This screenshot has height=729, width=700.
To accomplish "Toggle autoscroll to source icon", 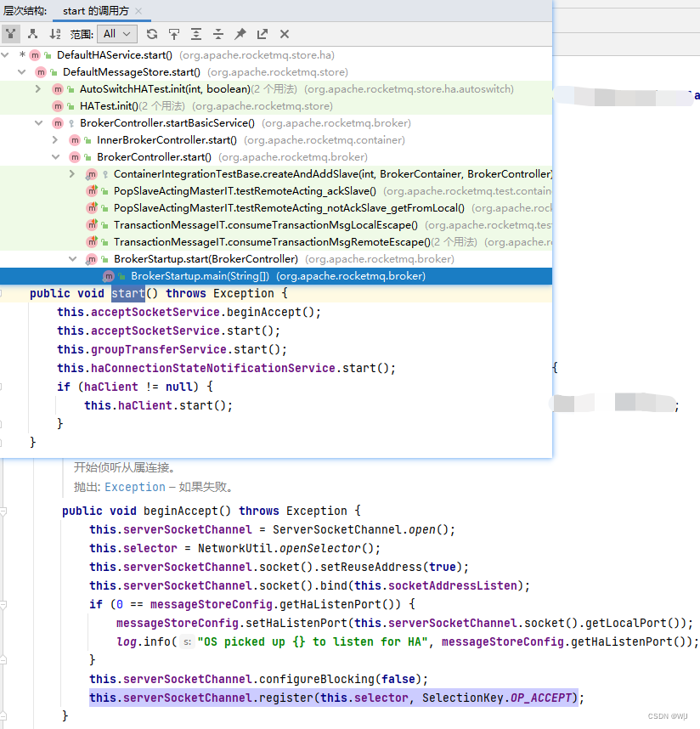I will pos(174,34).
